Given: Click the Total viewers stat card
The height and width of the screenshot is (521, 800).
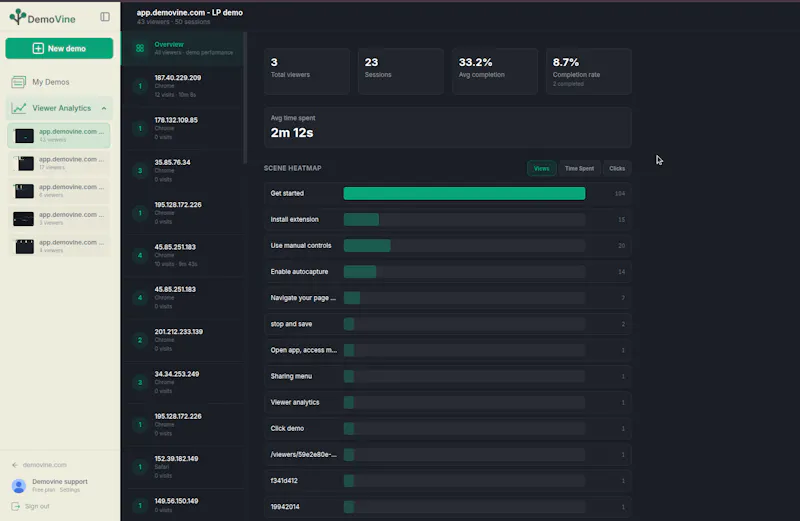Looking at the screenshot, I should pyautogui.click(x=307, y=71).
